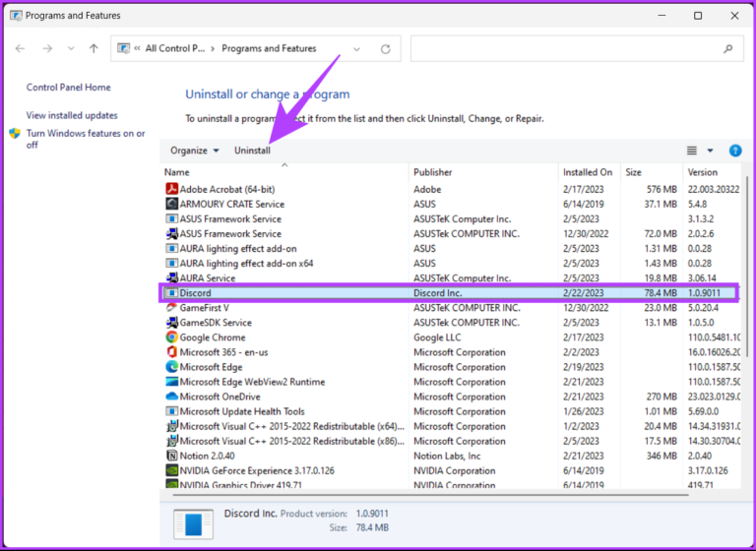This screenshot has width=756, height=551.
Task: Click the Adobe Acrobat program icon
Action: 171,189
